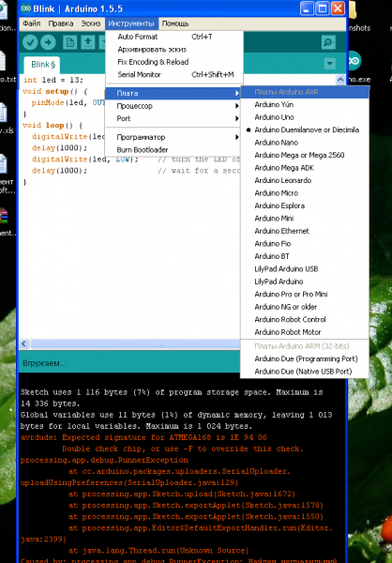The height and width of the screenshot is (563, 392).
Task: Select Arduino Robot Control board
Action: click(305, 319)
